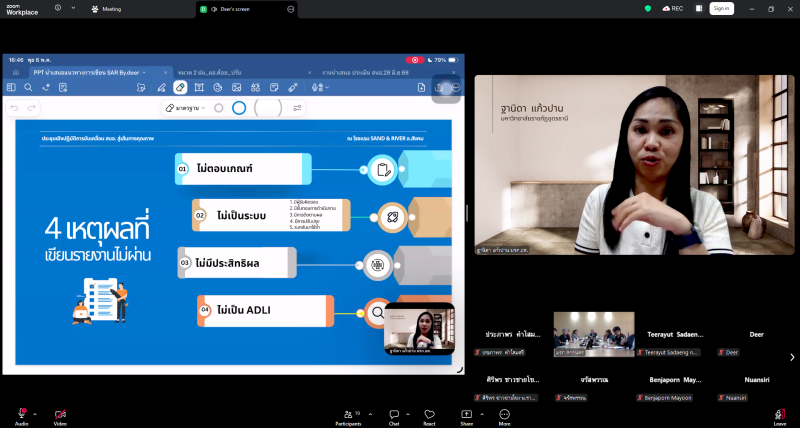Click the Sign in button

click(721, 9)
